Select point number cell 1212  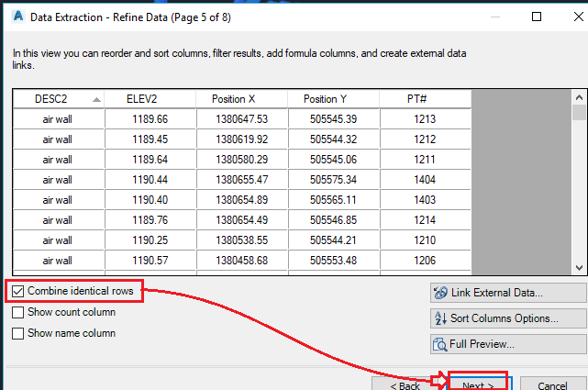[x=426, y=139]
